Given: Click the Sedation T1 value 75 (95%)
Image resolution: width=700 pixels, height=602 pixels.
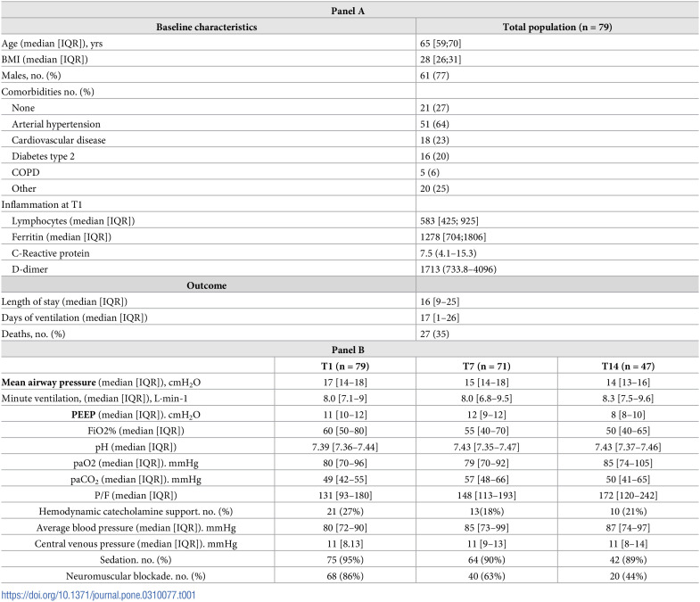Looking at the screenshot, I should [345, 559].
